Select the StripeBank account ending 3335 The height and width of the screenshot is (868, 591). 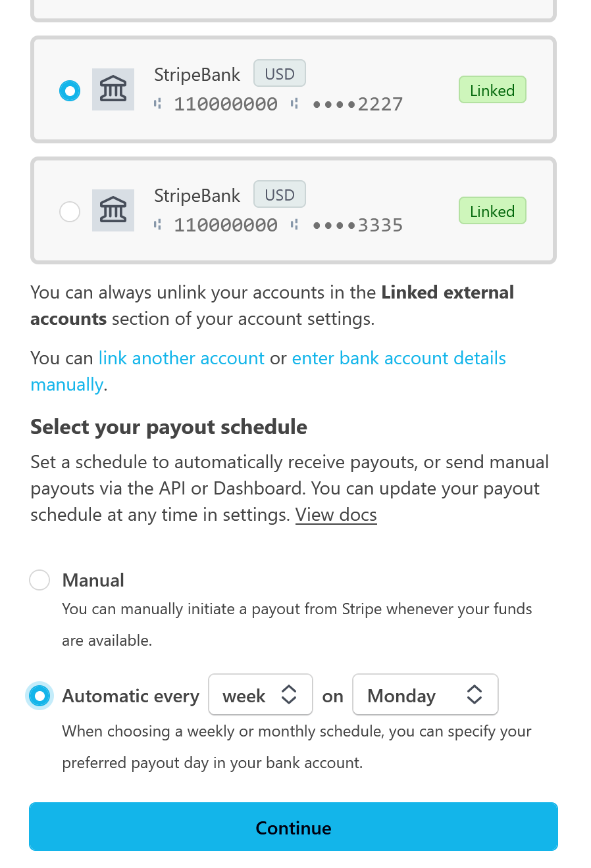(70, 212)
